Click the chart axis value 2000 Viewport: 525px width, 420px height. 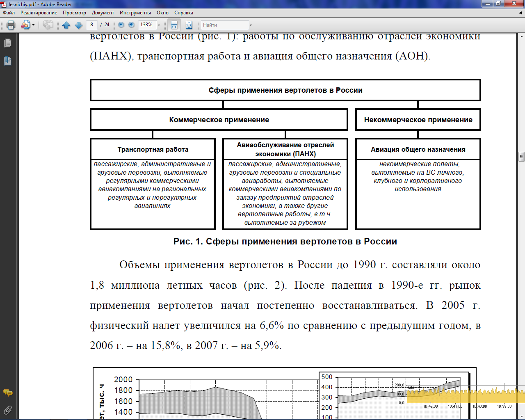[123, 380]
